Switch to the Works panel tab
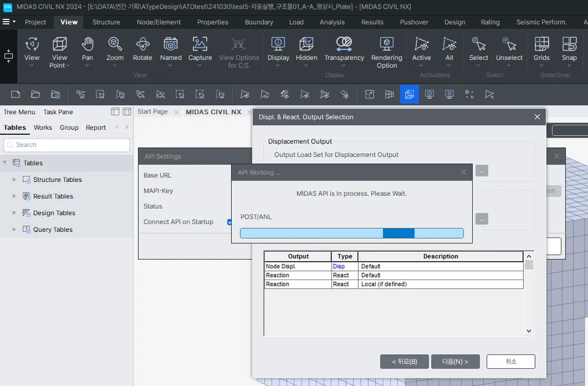 tap(43, 128)
